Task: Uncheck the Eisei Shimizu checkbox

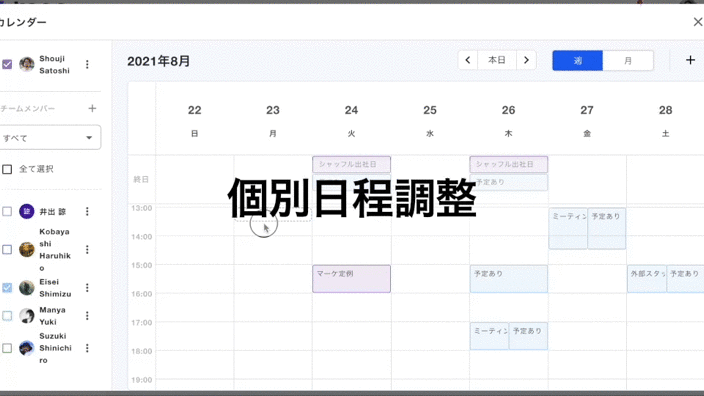Action: coord(7,288)
